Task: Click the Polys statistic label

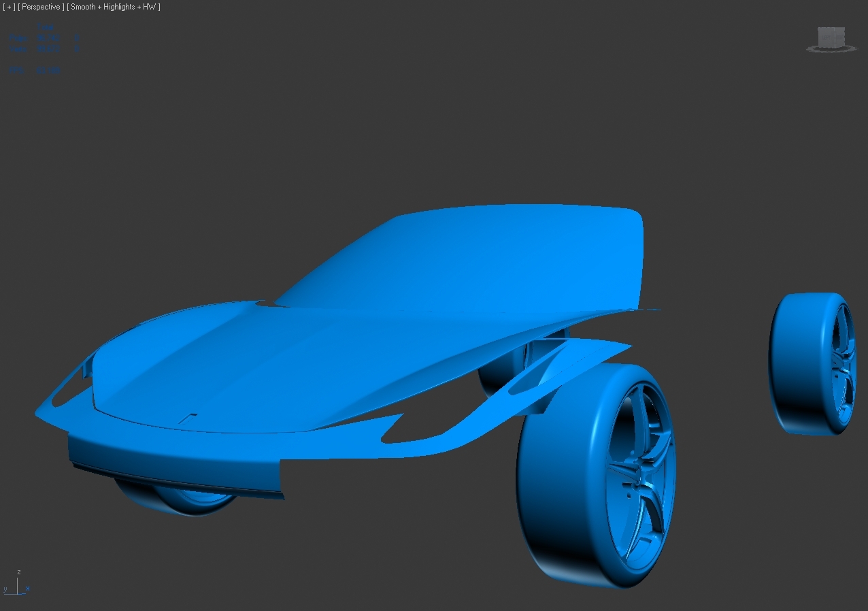Action: [x=18, y=39]
